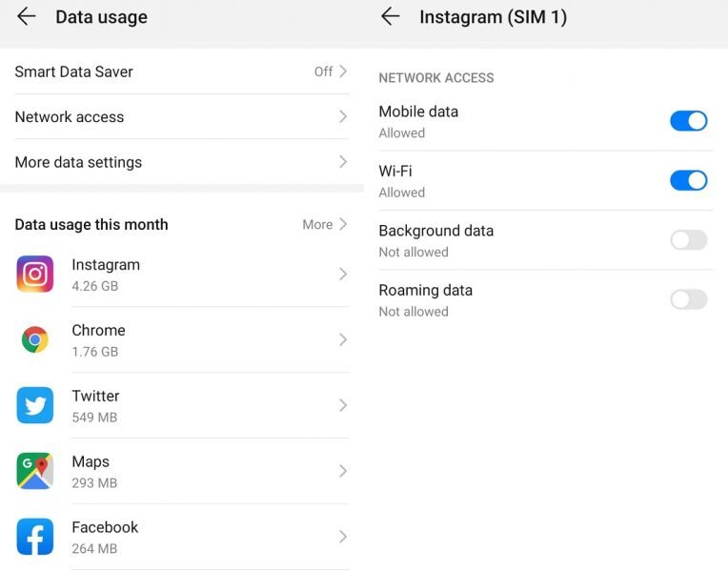Enable Background data toggle
Screen dimensions: 728x572
click(688, 240)
